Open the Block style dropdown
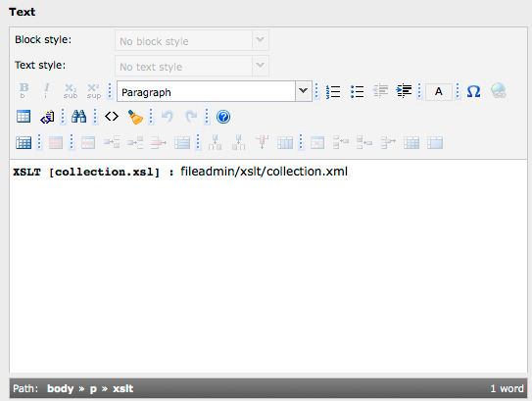The image size is (532, 401). tap(192, 40)
